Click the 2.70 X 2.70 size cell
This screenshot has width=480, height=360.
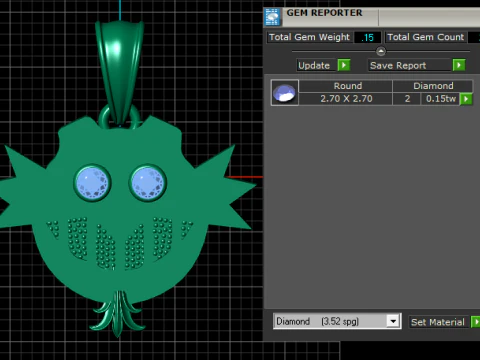click(346, 99)
